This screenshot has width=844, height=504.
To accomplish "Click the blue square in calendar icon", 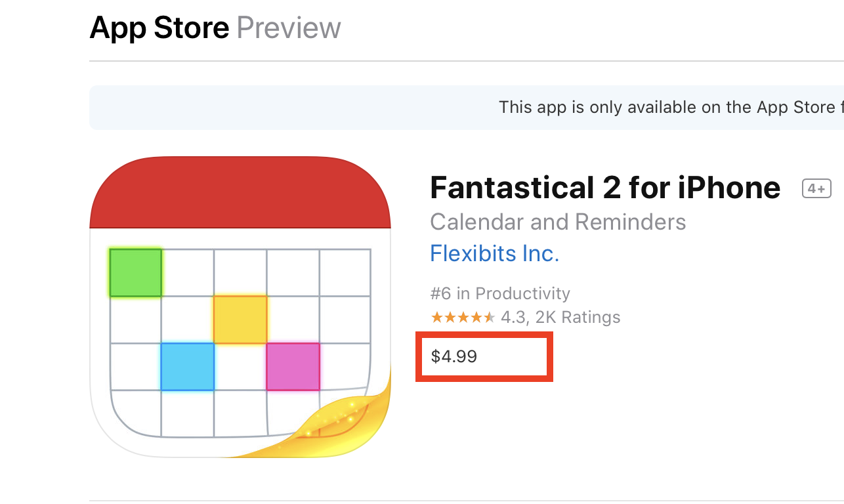I will pos(188,366).
